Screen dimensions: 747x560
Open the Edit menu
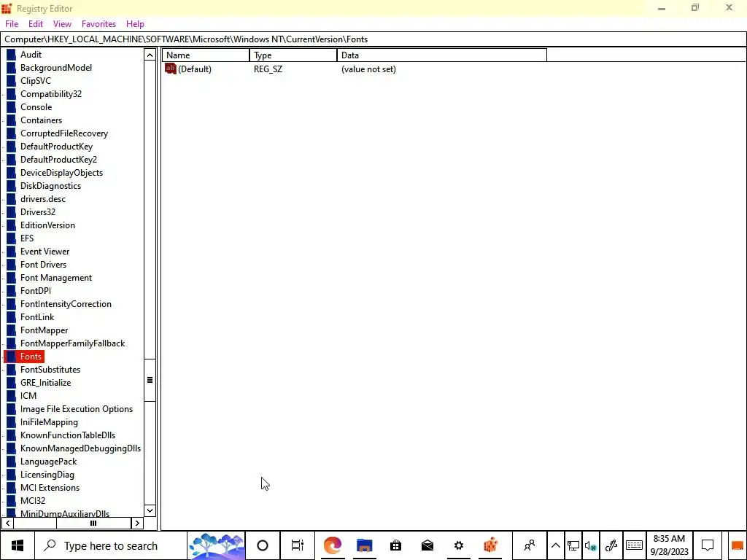(x=36, y=24)
